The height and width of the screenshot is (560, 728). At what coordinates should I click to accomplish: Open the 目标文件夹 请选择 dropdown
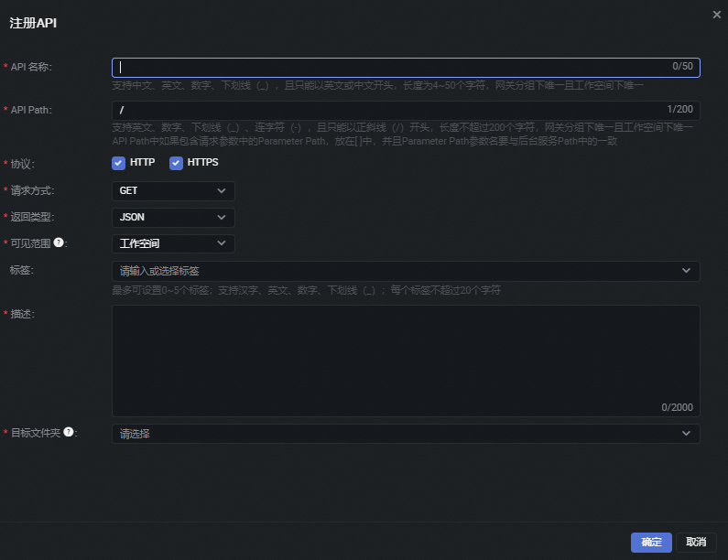406,434
